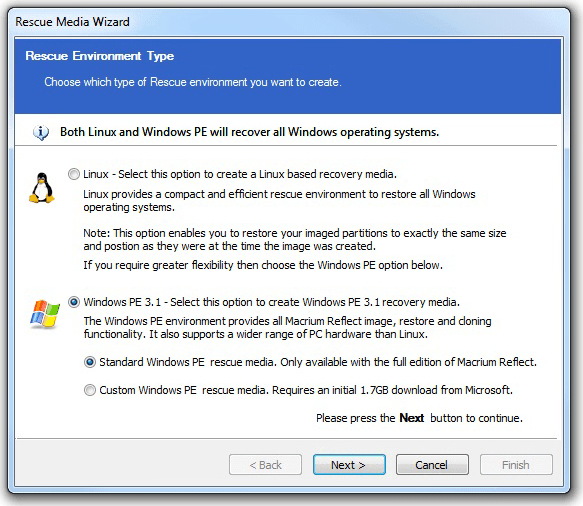Click the 'Note: This option enables you' paragraph
The height and width of the screenshot is (506, 583).
point(295,239)
